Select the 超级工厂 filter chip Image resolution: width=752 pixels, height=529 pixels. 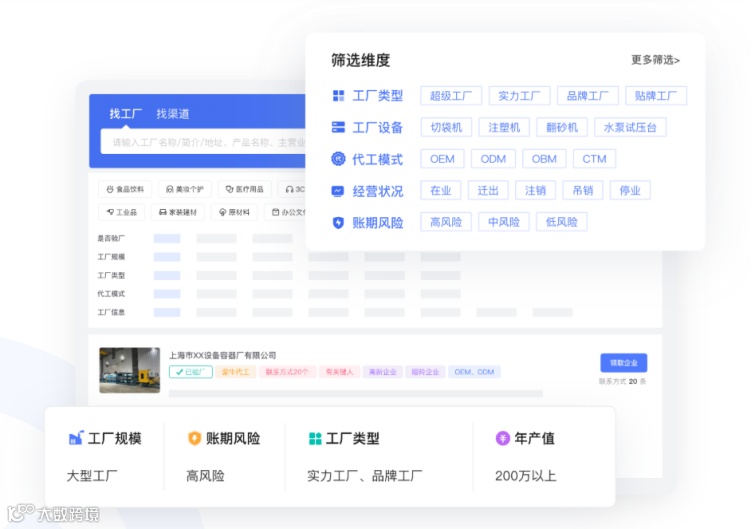[451, 96]
